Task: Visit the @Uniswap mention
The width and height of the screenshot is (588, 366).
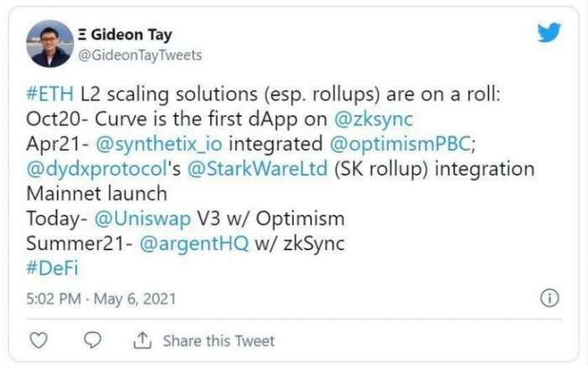Action: [x=143, y=219]
